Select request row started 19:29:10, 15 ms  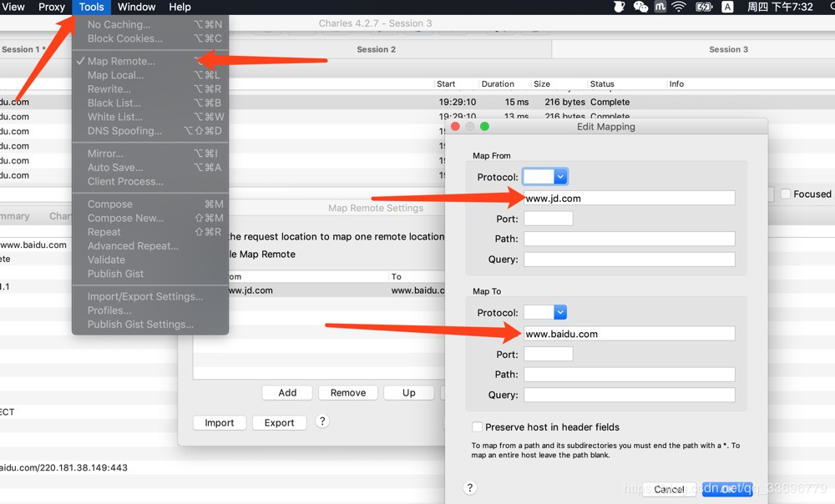point(532,102)
